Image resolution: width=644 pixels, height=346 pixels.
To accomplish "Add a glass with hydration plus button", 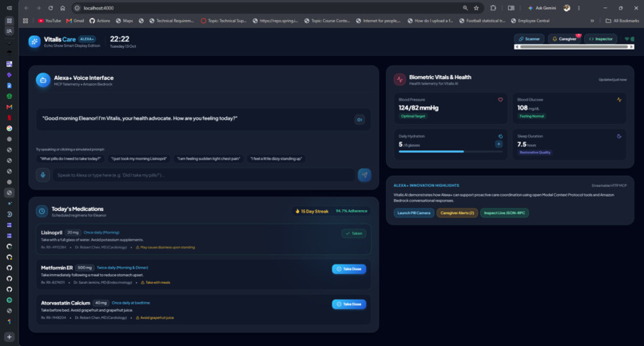I will point(499,145).
